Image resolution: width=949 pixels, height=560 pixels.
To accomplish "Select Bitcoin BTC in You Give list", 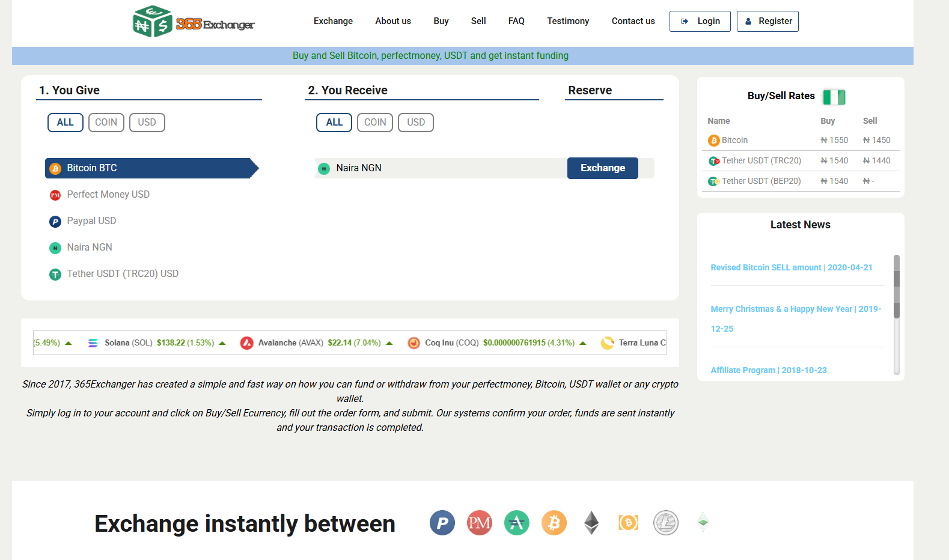I will click(x=151, y=168).
